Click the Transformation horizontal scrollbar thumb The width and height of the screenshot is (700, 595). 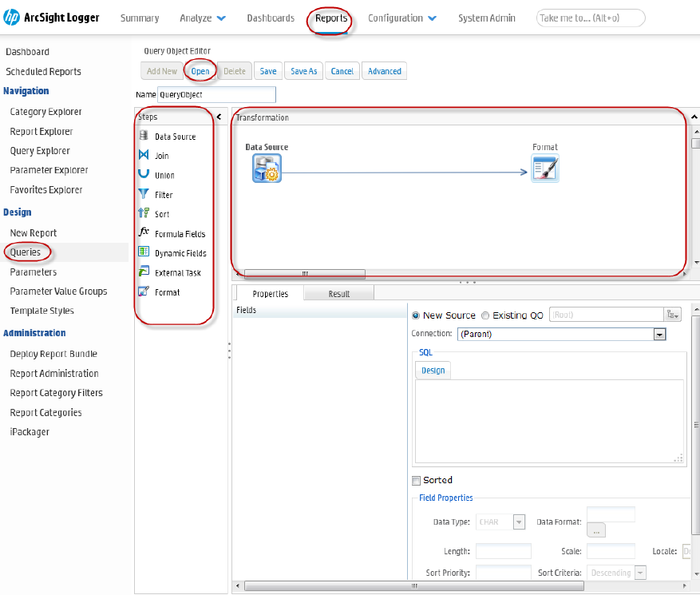(x=305, y=273)
